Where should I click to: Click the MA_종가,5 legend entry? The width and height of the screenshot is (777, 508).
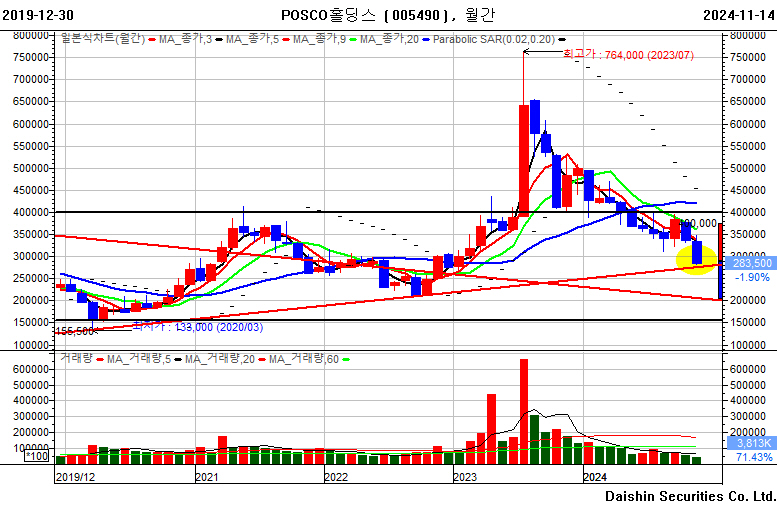(x=252, y=39)
